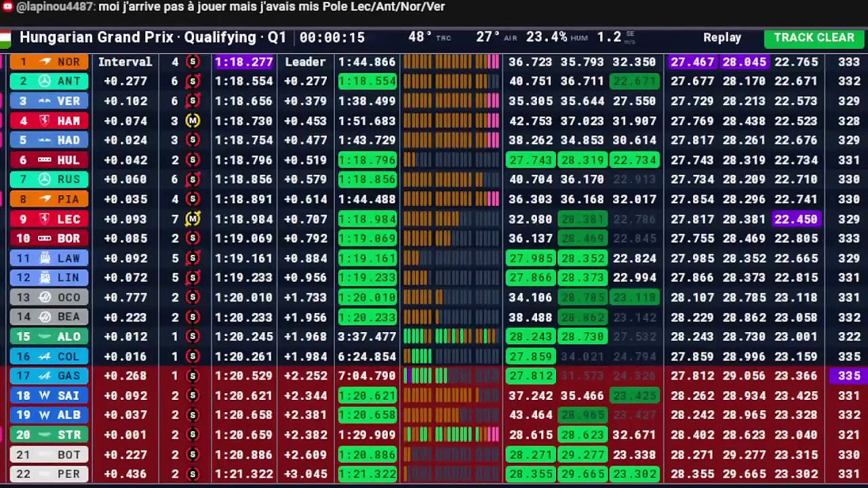Click mini-sector bar in STR row
The height and width of the screenshot is (488, 868).
[451, 435]
